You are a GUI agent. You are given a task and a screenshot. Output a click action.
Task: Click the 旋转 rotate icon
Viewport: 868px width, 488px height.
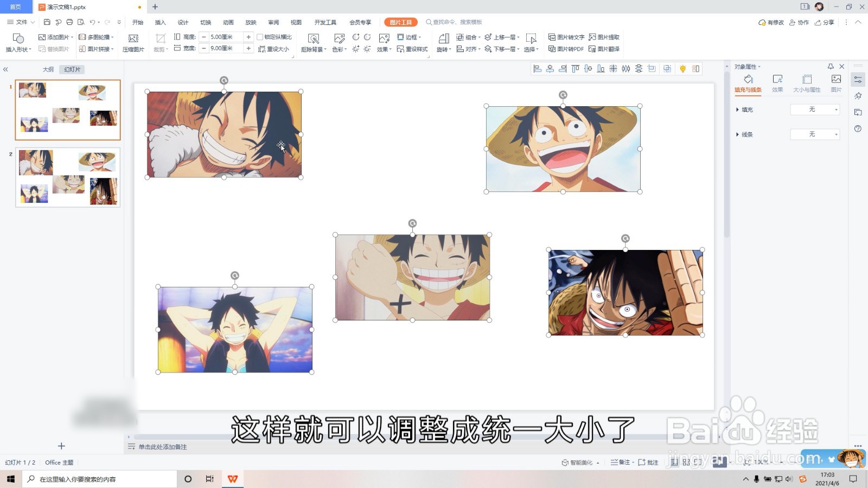[444, 38]
